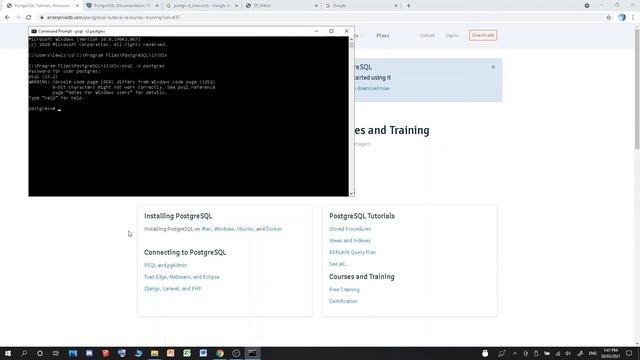Switch to the Google search results tab
The height and width of the screenshot is (360, 640).
click(x=202, y=6)
